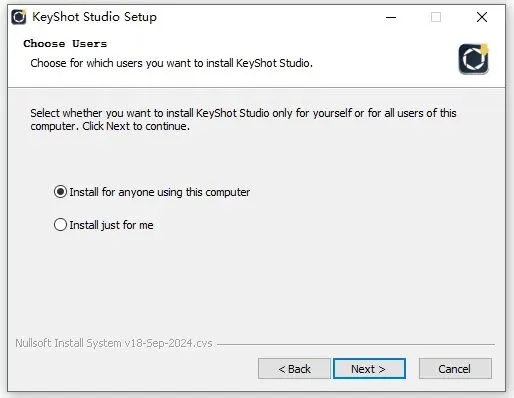Click the KeyShot icon in the title bar
514x398 pixels.
coord(19,17)
